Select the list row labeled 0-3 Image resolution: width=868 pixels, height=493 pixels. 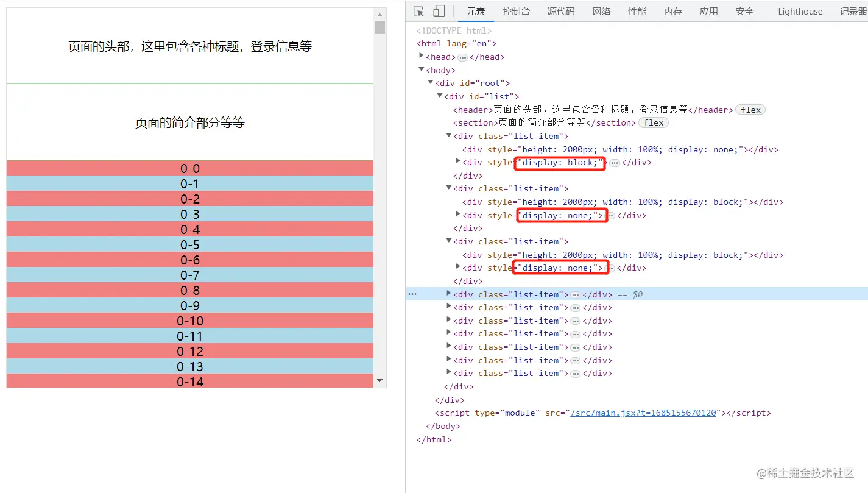(x=190, y=214)
